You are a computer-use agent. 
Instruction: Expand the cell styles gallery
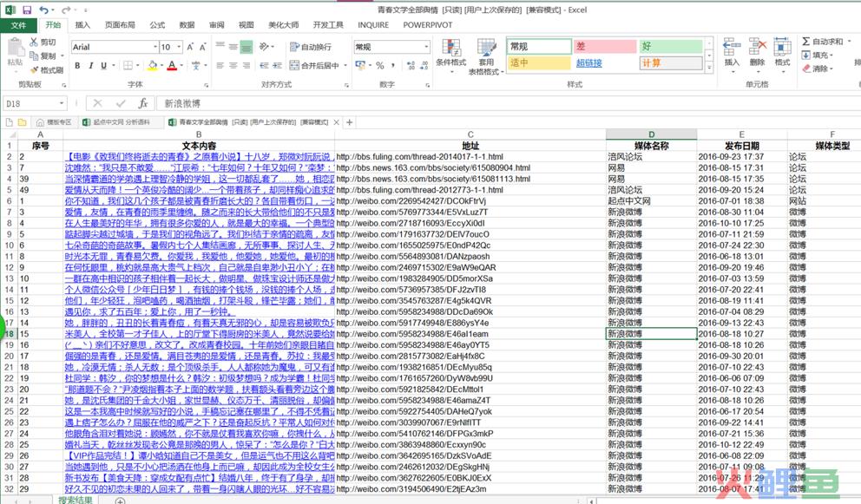[x=709, y=68]
